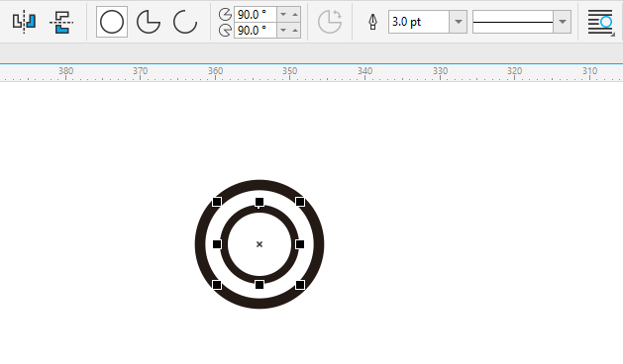Open the line style dropdown

(x=563, y=22)
